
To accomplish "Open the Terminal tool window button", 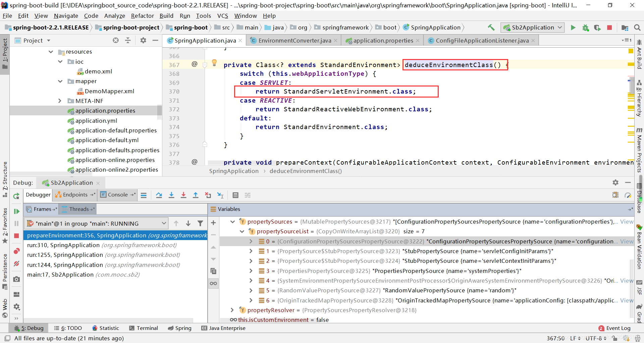I will click(144, 328).
